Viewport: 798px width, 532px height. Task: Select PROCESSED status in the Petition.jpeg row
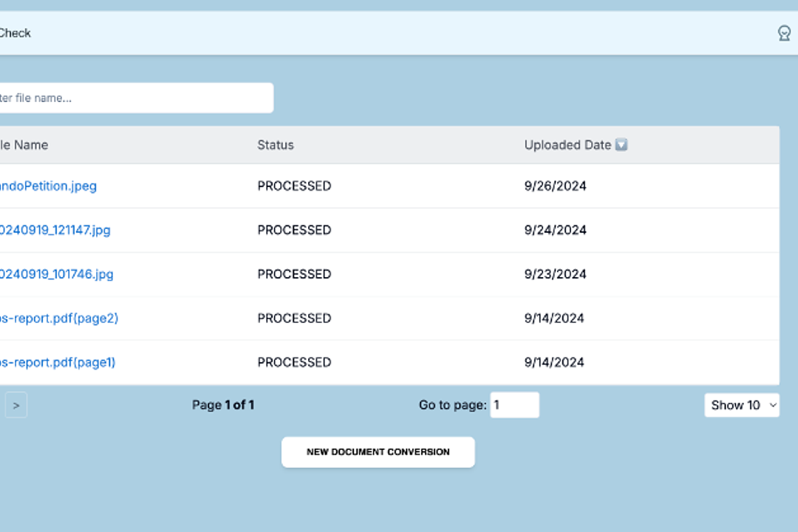(294, 186)
